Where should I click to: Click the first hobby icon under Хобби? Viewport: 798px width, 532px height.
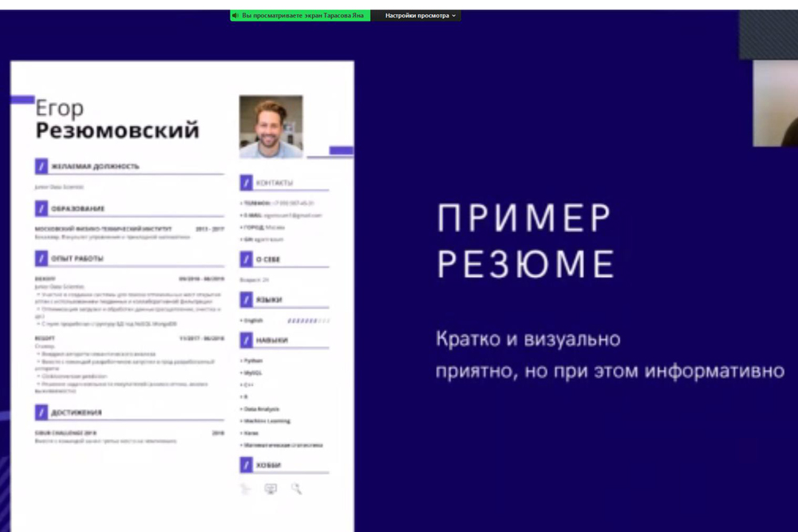click(x=246, y=489)
